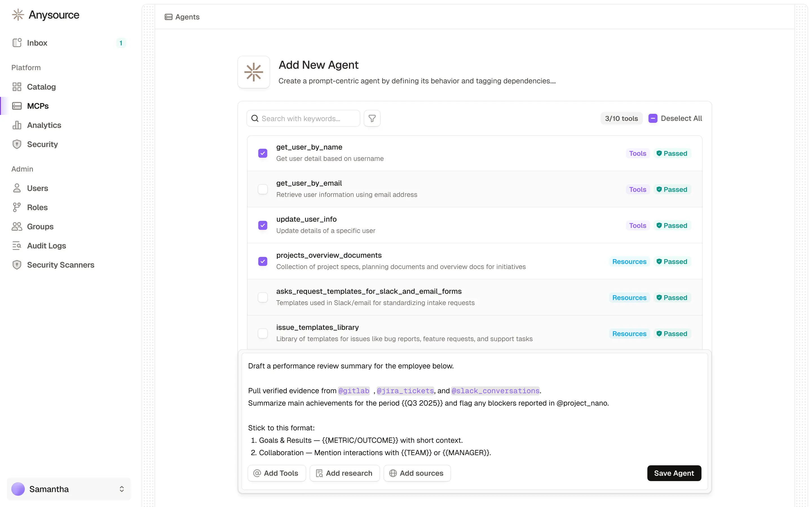The width and height of the screenshot is (812, 507).
Task: Uncheck the get_user_by_name tool
Action: 263,153
